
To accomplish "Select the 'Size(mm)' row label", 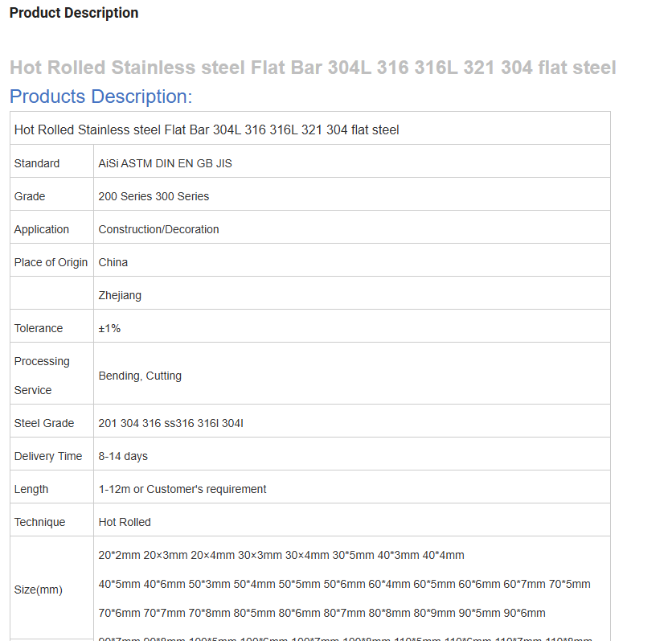I will pyautogui.click(x=38, y=590).
